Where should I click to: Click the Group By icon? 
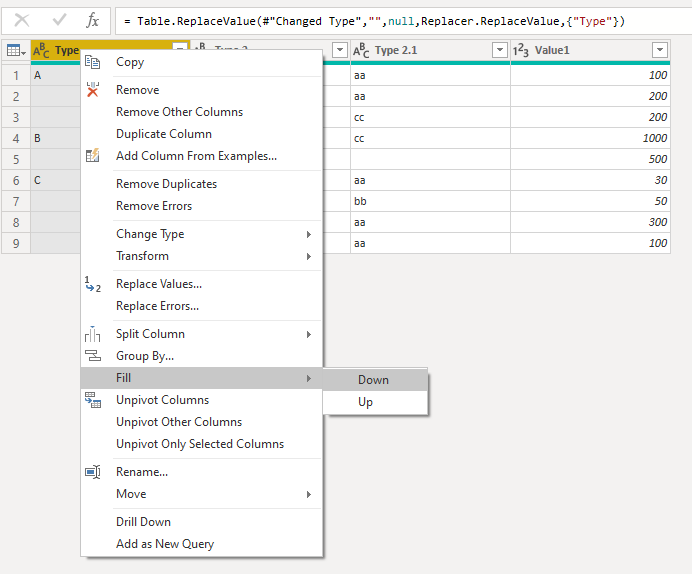93,356
